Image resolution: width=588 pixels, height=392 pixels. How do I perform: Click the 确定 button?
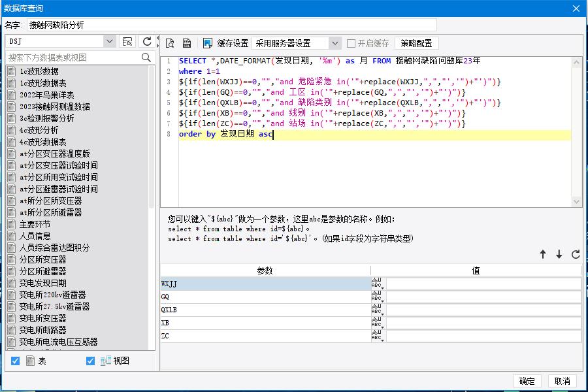pos(527,381)
